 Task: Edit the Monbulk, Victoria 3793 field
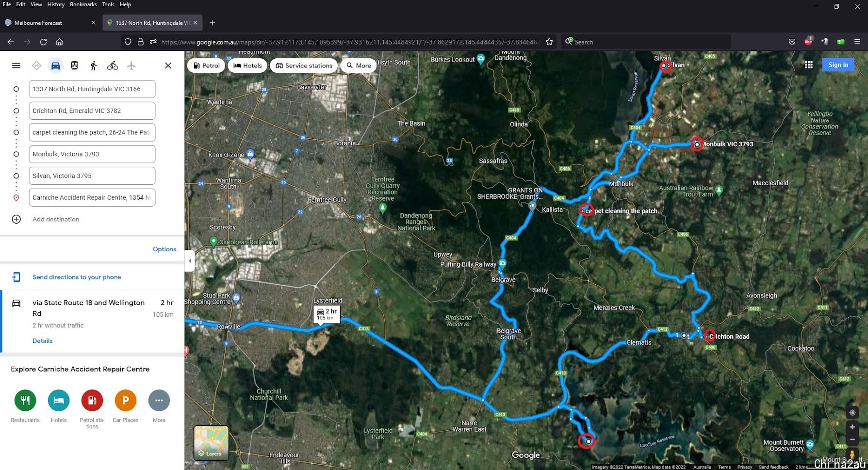pos(92,154)
